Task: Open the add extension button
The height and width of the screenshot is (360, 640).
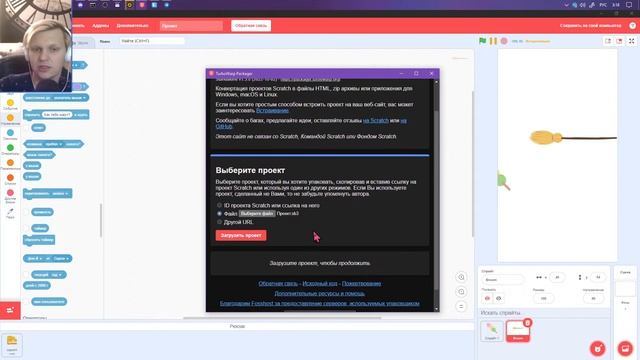Action: coord(10,310)
